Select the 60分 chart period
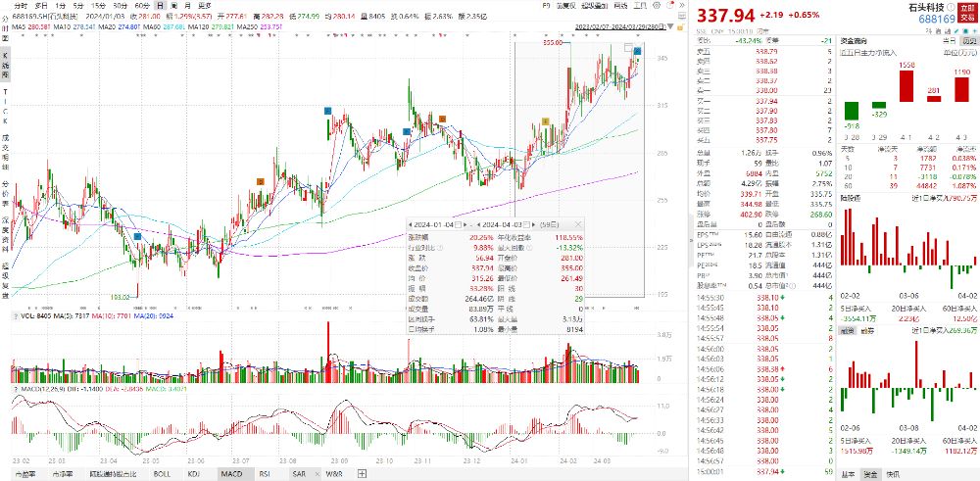This screenshot has height=481, width=980. [142, 5]
